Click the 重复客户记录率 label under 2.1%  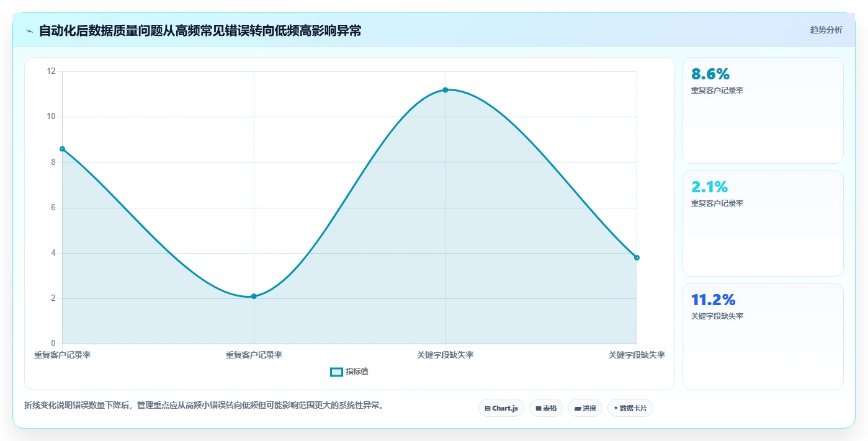pos(717,203)
